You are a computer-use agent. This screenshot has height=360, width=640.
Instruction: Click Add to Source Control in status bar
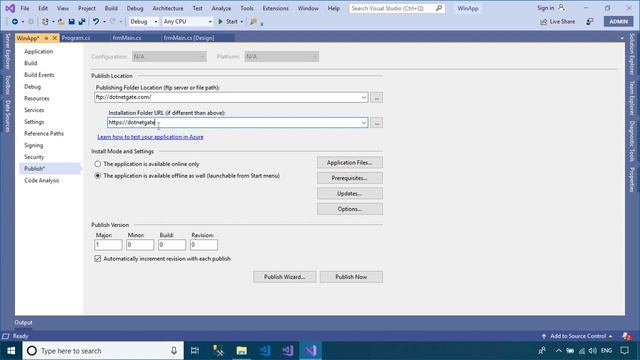coord(578,336)
